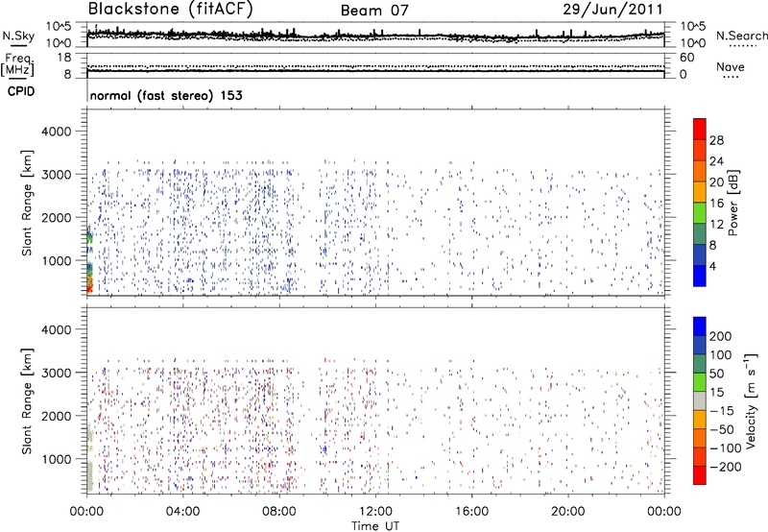The image size is (768, 532).
Task: Click the '12:00' time tick label
Action: click(x=375, y=512)
